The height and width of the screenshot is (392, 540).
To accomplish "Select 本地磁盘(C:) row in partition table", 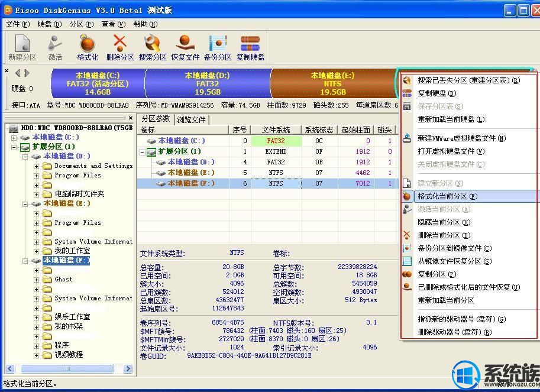I will tap(267, 141).
